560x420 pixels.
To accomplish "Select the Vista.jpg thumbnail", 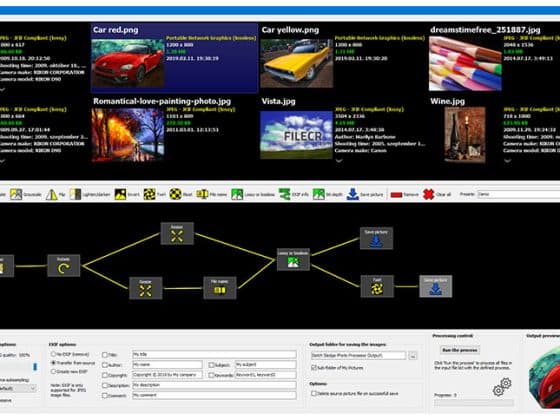I will tap(296, 135).
